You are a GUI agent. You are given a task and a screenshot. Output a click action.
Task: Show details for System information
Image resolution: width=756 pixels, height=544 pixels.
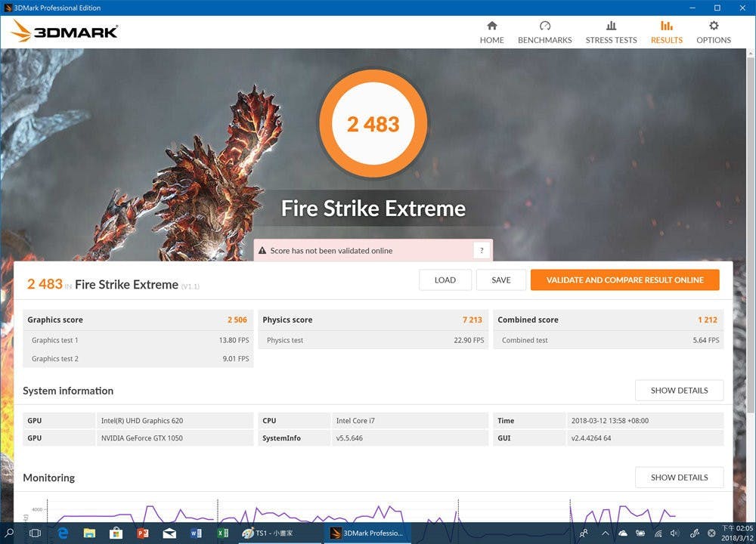point(680,391)
